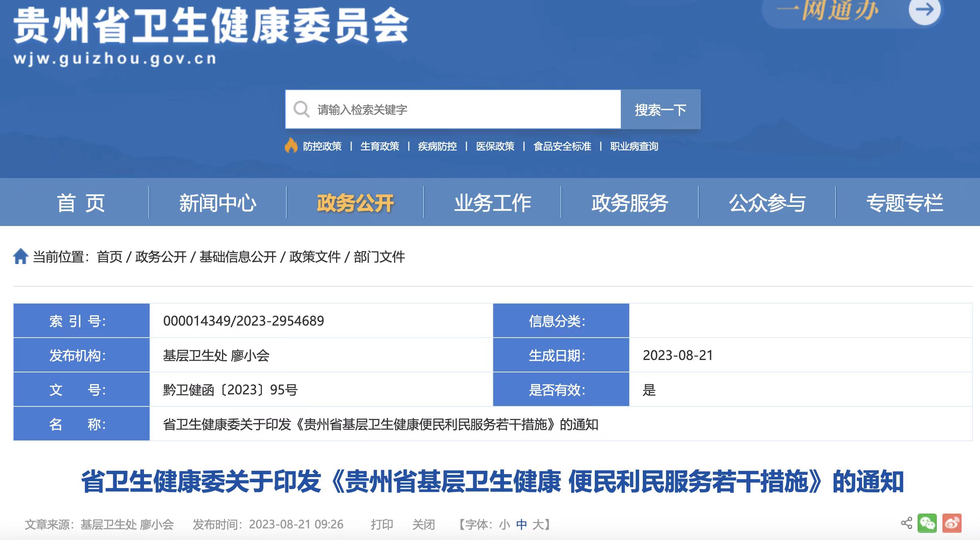Open the 职业病查询 quick link
980x540 pixels.
pyautogui.click(x=634, y=146)
